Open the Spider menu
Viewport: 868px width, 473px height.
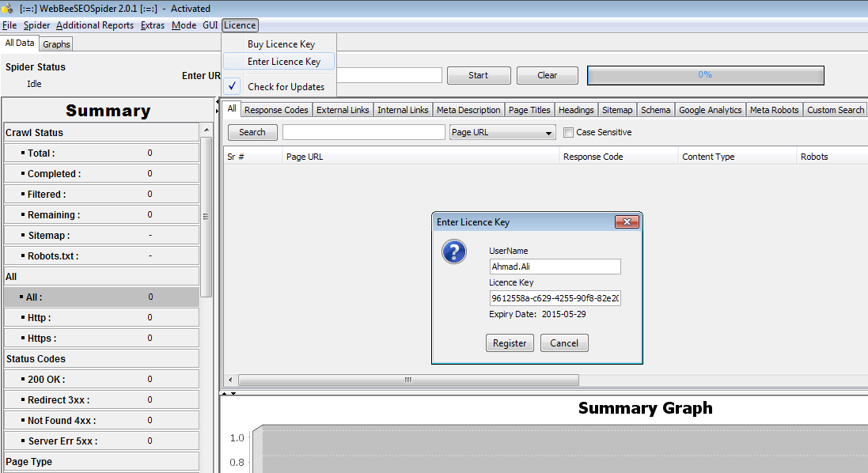coord(36,25)
